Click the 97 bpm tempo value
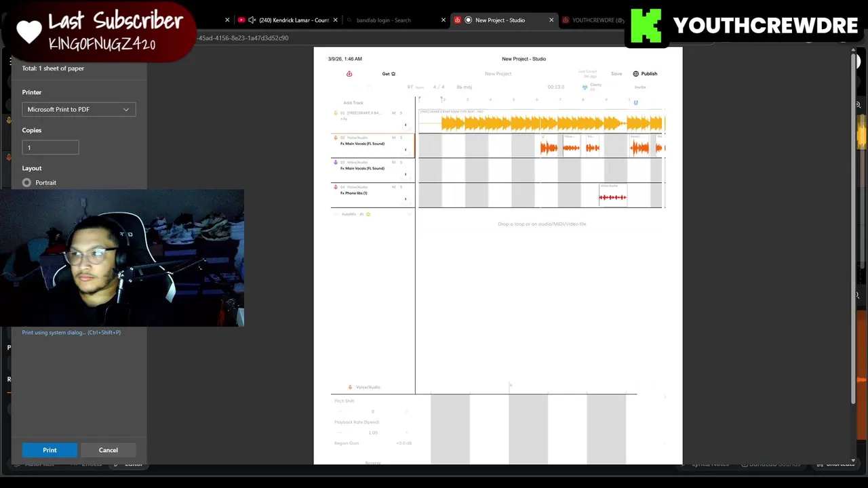 (410, 87)
